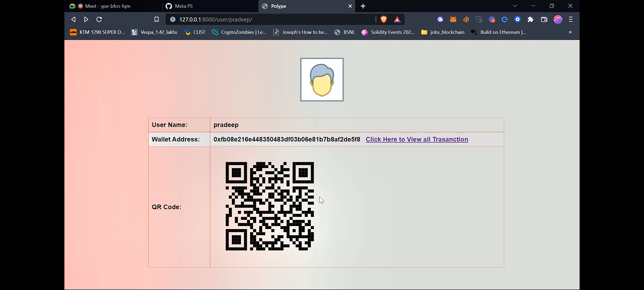Image resolution: width=644 pixels, height=290 pixels.
Task: Click the User Name: label
Action: point(170,125)
